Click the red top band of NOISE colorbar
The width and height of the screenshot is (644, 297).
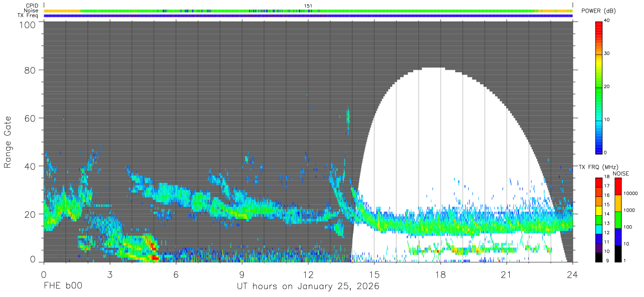pos(617,186)
